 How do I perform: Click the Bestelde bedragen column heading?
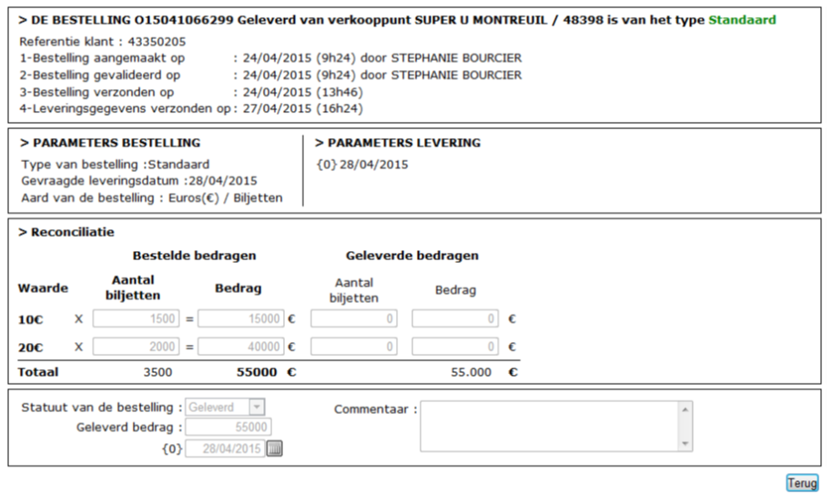pos(194,256)
